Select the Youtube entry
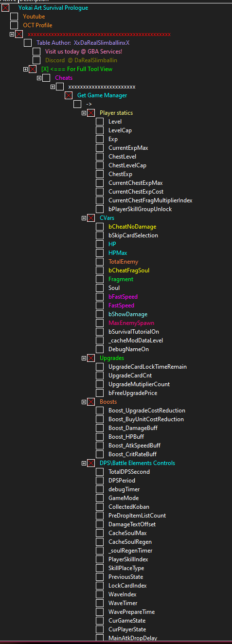This screenshot has width=232, height=644. (34, 17)
